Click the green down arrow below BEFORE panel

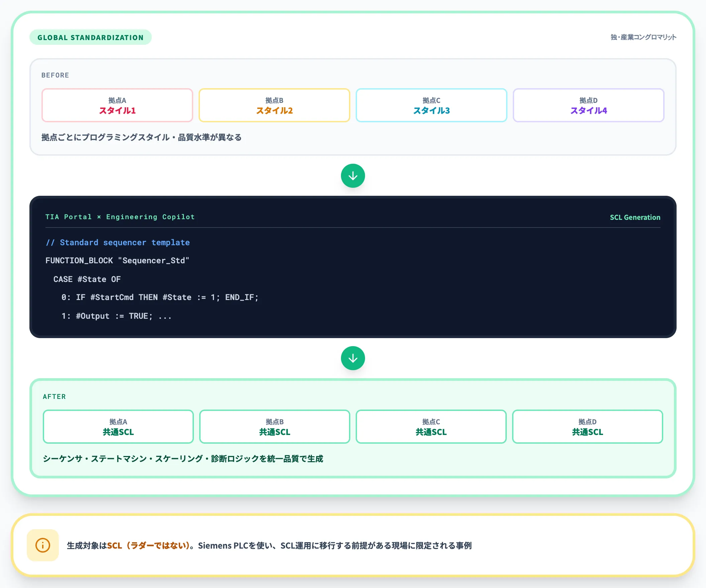(353, 176)
